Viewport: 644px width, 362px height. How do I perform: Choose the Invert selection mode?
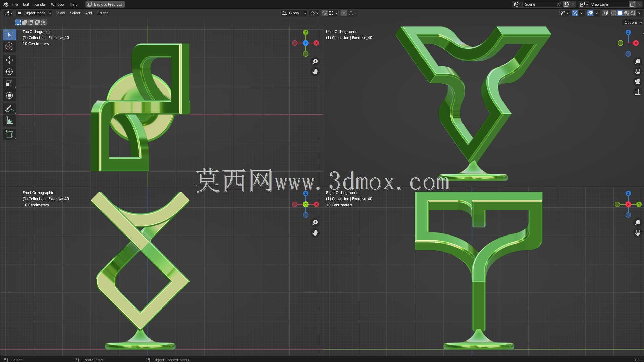click(x=37, y=22)
